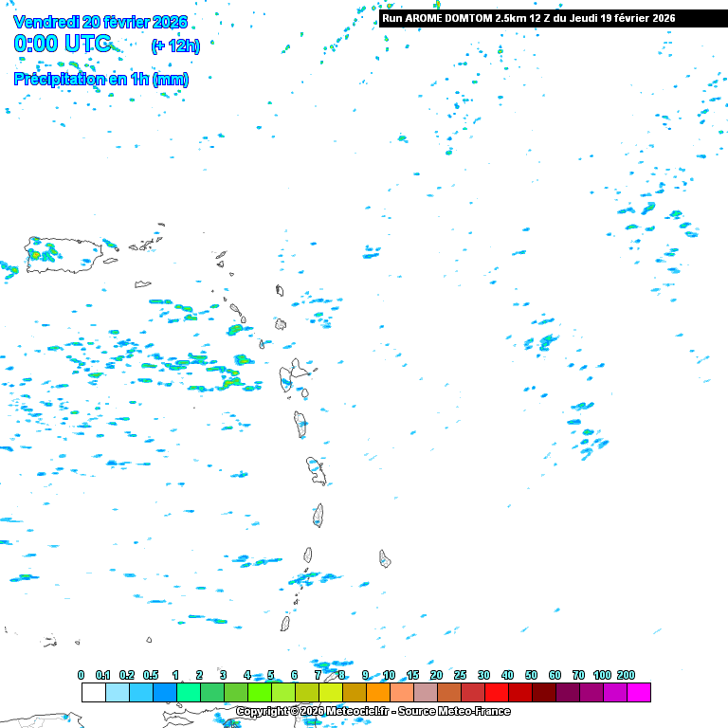Click the Martinique island outline

point(316,469)
